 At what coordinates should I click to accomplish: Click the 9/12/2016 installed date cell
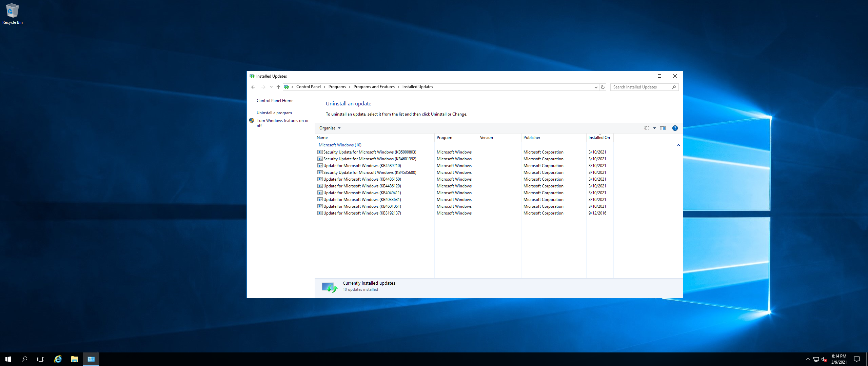pyautogui.click(x=597, y=213)
